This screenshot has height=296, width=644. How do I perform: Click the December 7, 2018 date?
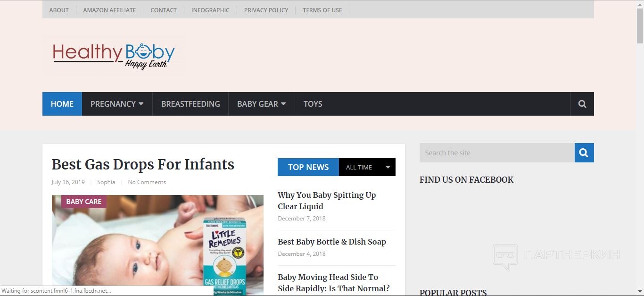[x=302, y=219]
